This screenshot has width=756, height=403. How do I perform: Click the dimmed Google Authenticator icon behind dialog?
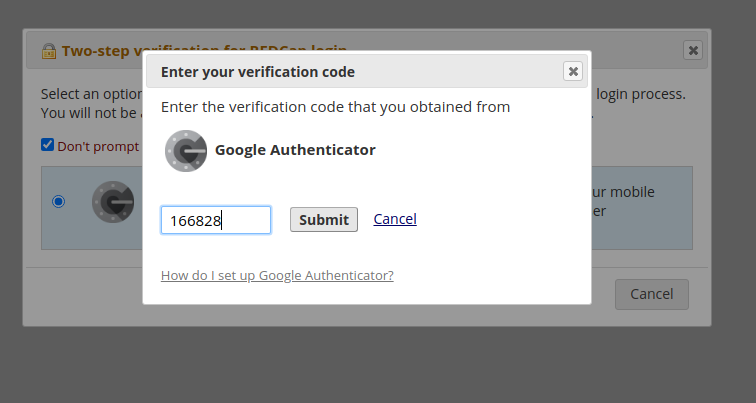(x=113, y=202)
